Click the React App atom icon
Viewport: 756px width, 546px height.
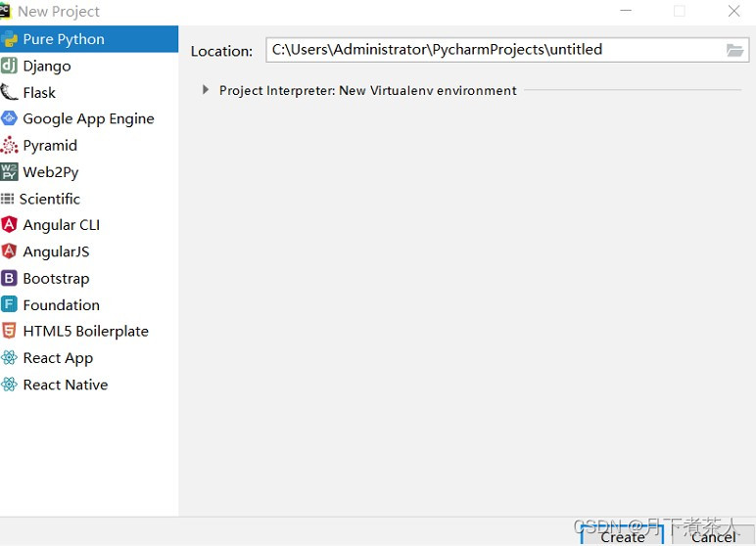click(9, 357)
